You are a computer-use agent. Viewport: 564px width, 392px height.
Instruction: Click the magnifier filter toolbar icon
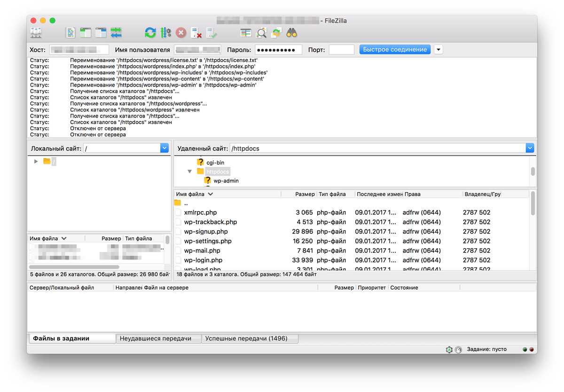[261, 33]
